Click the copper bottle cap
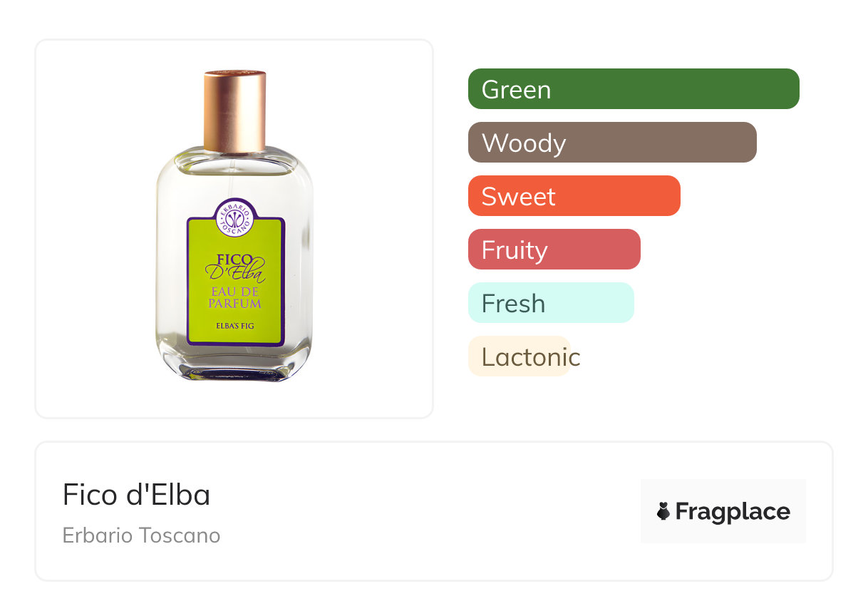 coord(234,111)
